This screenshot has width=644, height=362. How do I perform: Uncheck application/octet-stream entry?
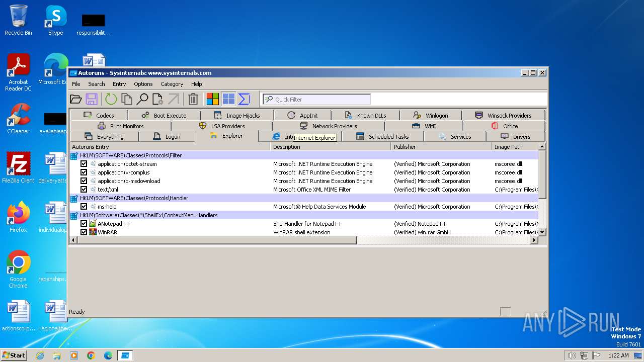click(84, 164)
